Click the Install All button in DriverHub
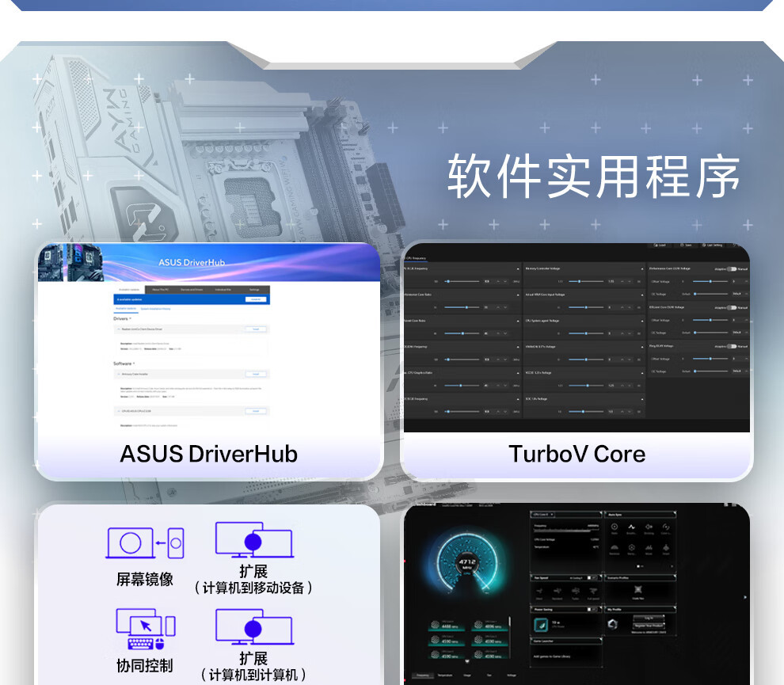This screenshot has height=685, width=784. pos(256,299)
